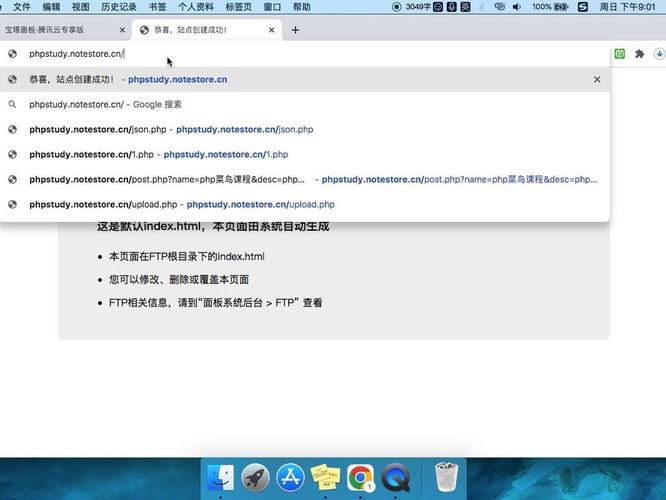The width and height of the screenshot is (666, 500).
Task: Click the site info globe icon in address bar
Action: [x=12, y=54]
